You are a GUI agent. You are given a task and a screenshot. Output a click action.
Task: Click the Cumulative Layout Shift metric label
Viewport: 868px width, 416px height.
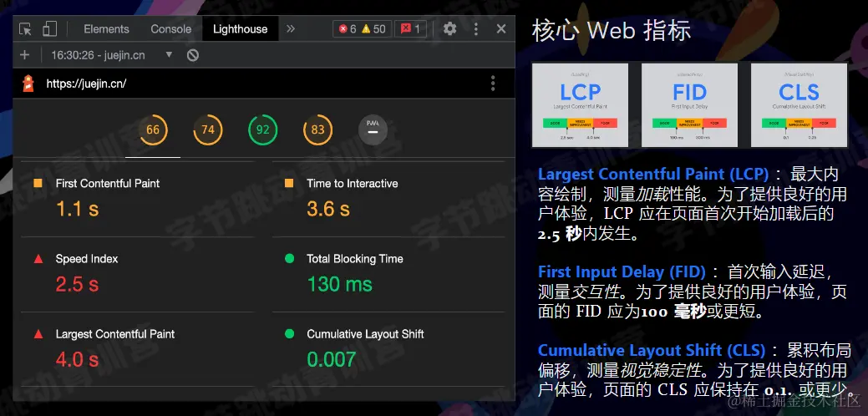tap(365, 334)
